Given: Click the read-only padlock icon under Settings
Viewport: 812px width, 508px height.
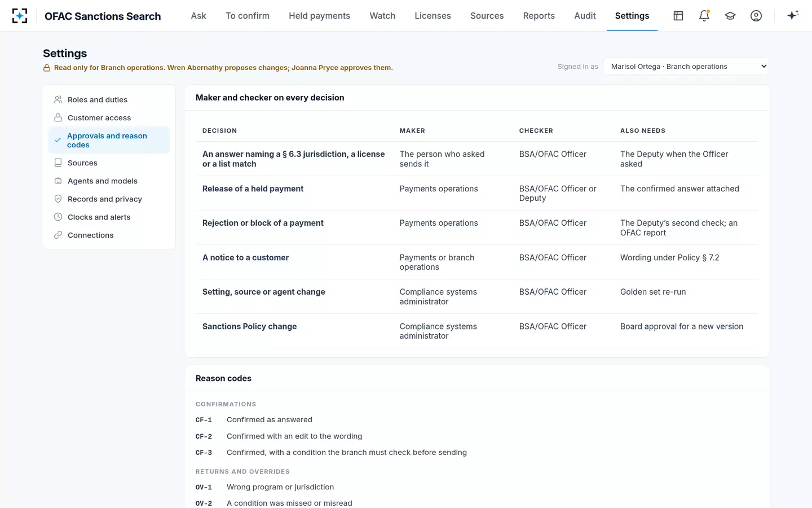Looking at the screenshot, I should click(x=47, y=68).
